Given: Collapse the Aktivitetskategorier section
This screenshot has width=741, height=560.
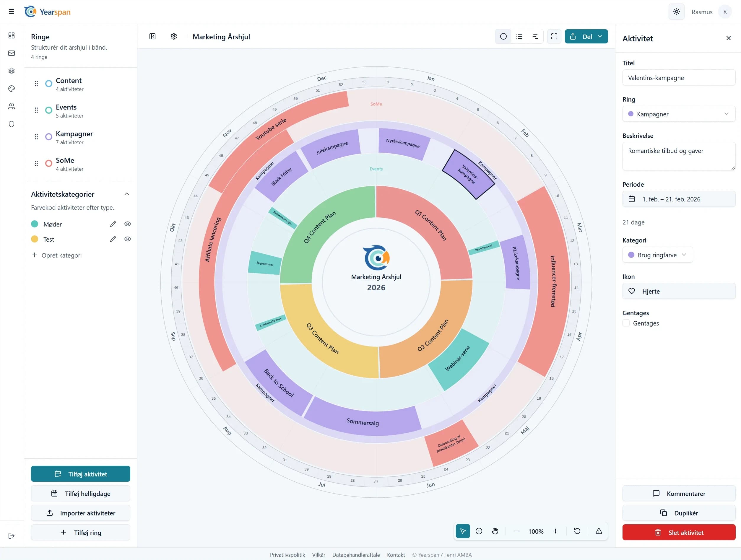Looking at the screenshot, I should pyautogui.click(x=127, y=194).
